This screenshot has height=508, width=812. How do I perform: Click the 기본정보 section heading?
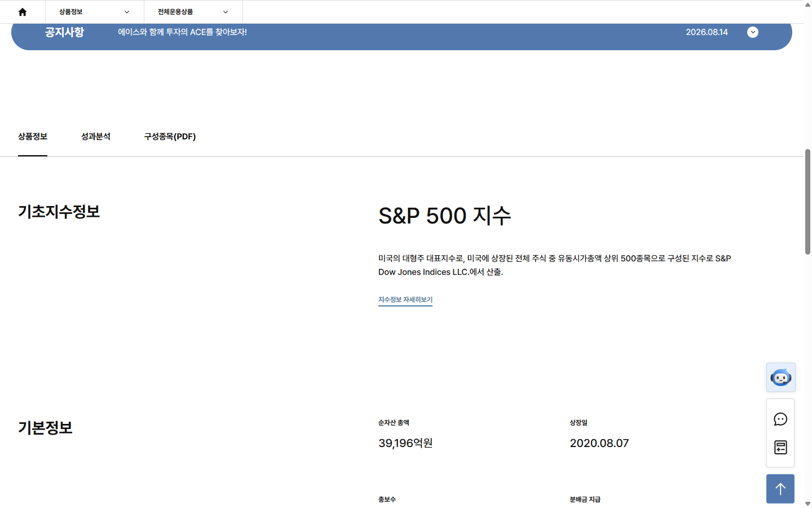[x=45, y=428]
